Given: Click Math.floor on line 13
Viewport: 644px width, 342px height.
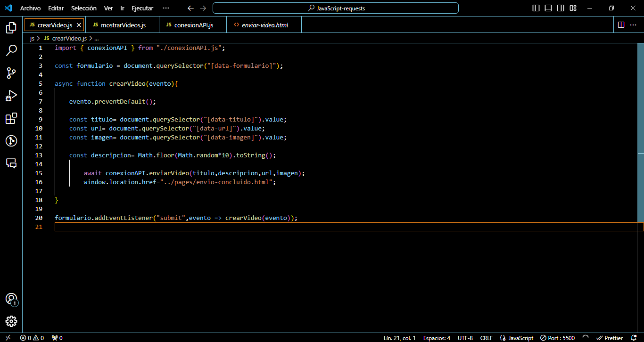Looking at the screenshot, I should pos(156,155).
